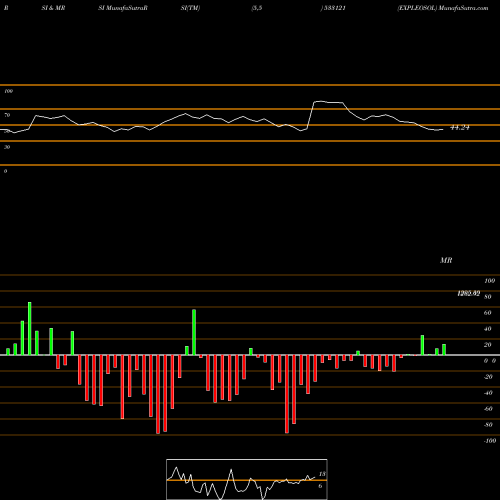Click the value 13 in the mini chart
500x500 pixels.
click(x=322, y=474)
